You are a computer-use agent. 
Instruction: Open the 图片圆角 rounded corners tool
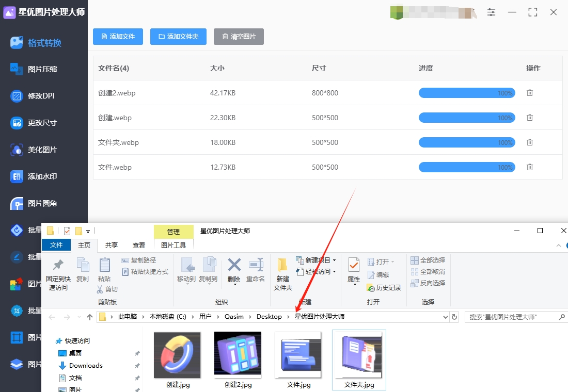[34, 203]
